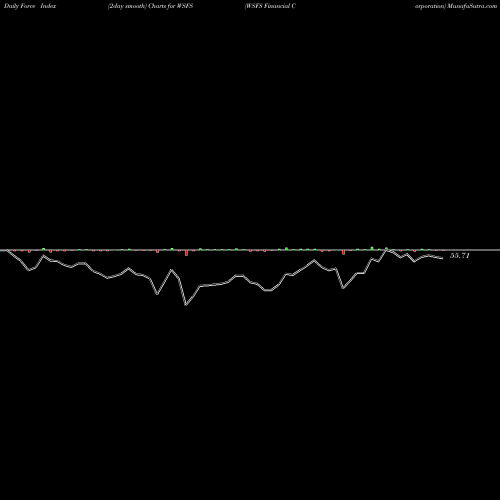Click the 55.71 value label

pyautogui.click(x=460, y=256)
